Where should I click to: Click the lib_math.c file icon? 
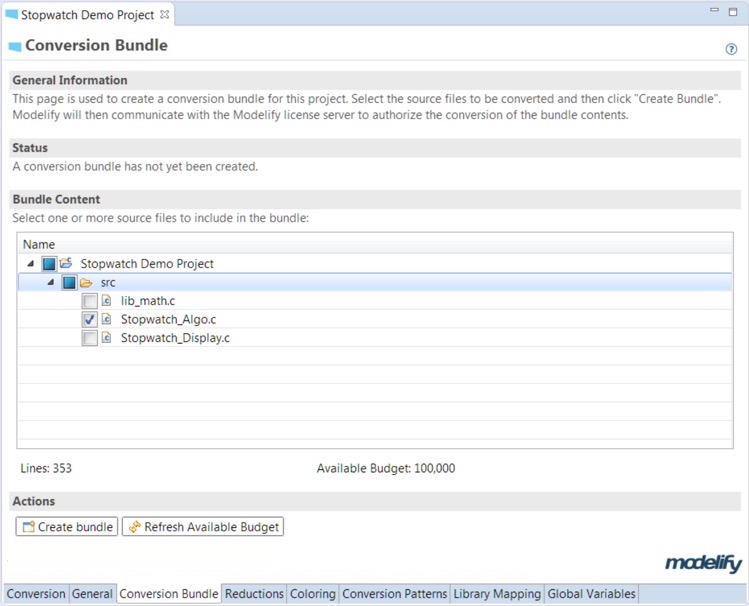(107, 301)
